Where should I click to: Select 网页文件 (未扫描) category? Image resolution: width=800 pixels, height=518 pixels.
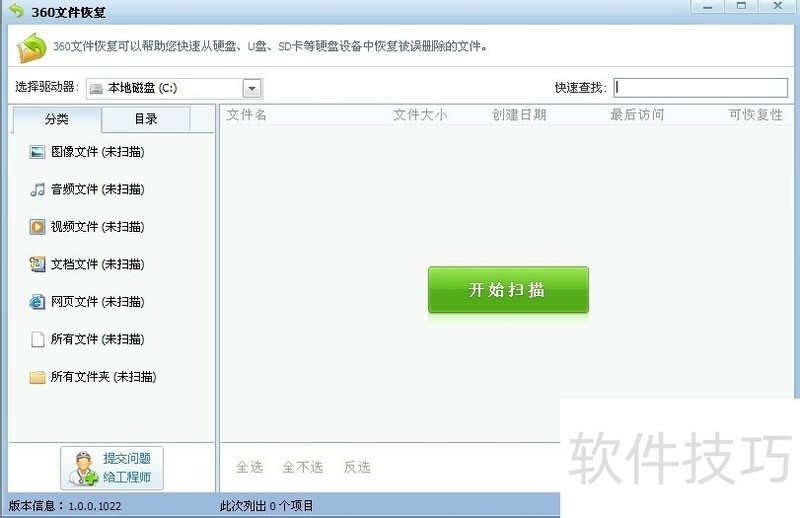(x=98, y=302)
